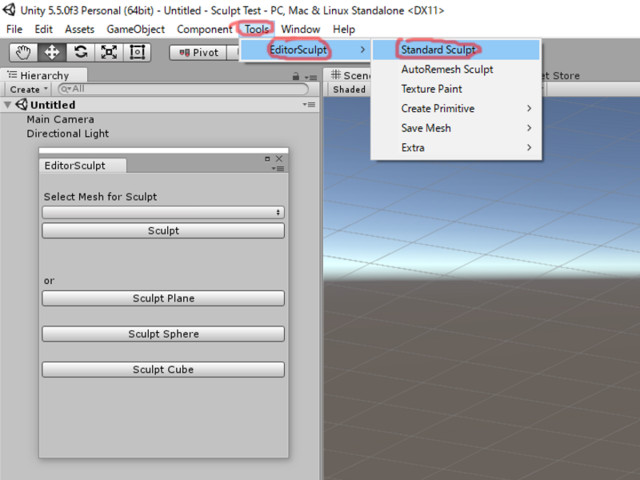Viewport: 640px width, 480px height.
Task: Select the Untitled scene row
Action: click(160, 105)
